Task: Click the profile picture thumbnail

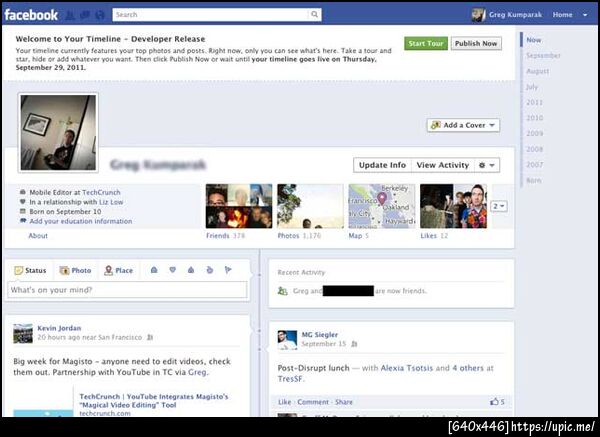Action: click(x=58, y=132)
